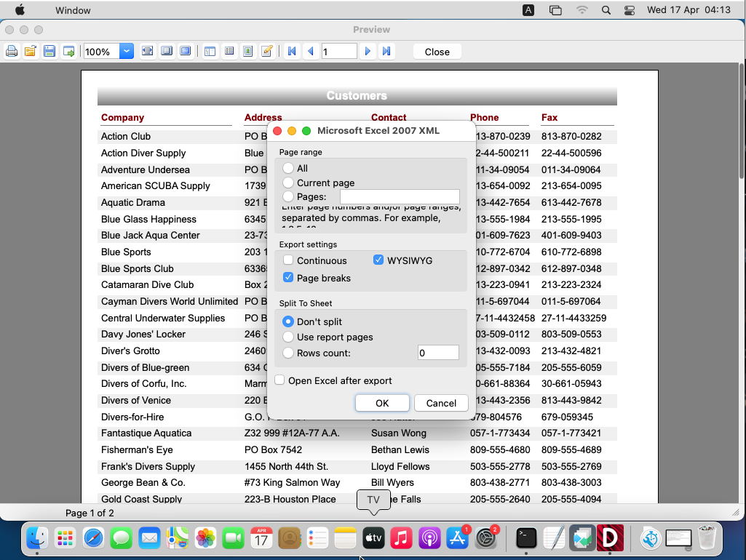The image size is (746, 560).
Task: Choose Use report pages split option
Action: coord(289,337)
